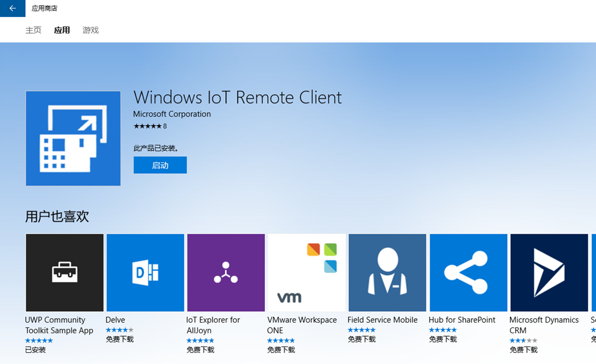This screenshot has width=596, height=364.
Task: Click the Windows IoT Remote Client app icon
Action: tap(73, 138)
